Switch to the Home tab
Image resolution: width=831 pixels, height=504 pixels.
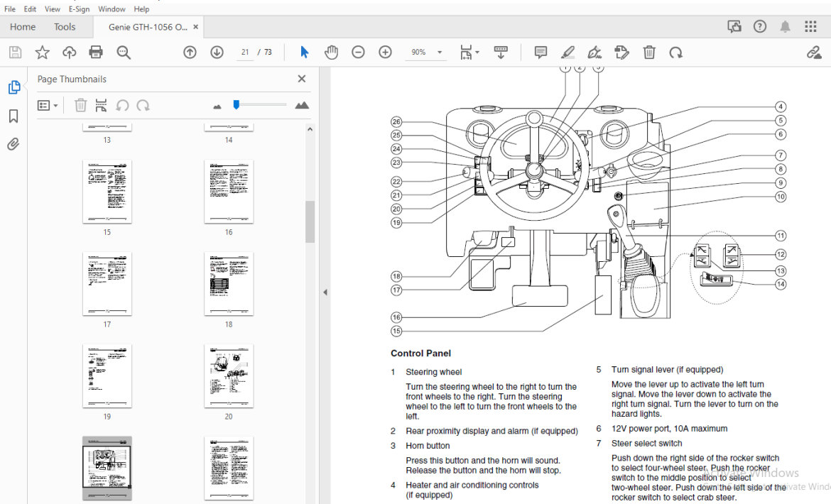23,27
